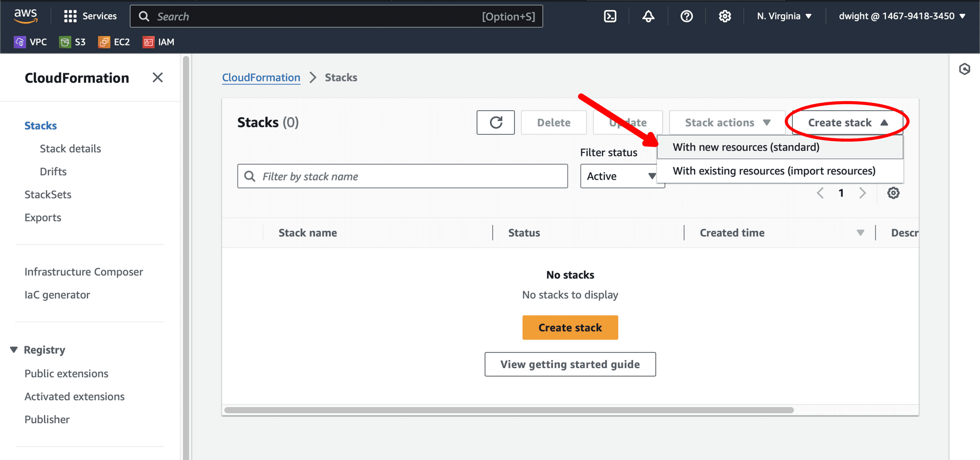Open the S3 shortcut
The width and height of the screenshot is (980, 460).
pos(72,42)
